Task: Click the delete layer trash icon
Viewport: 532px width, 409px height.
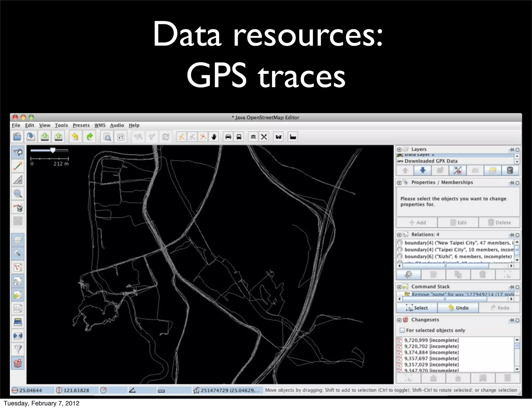Action: (x=510, y=171)
